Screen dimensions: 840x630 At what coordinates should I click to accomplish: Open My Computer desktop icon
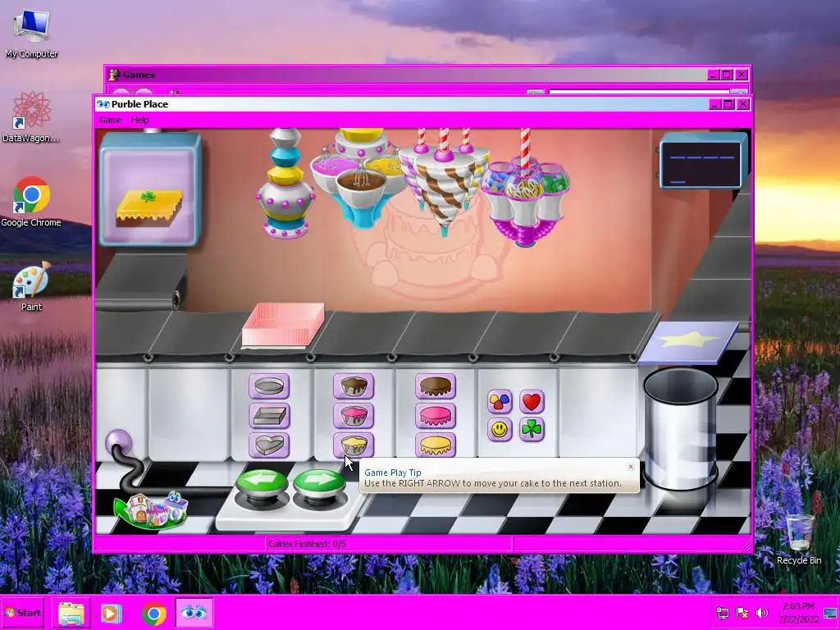32,33
